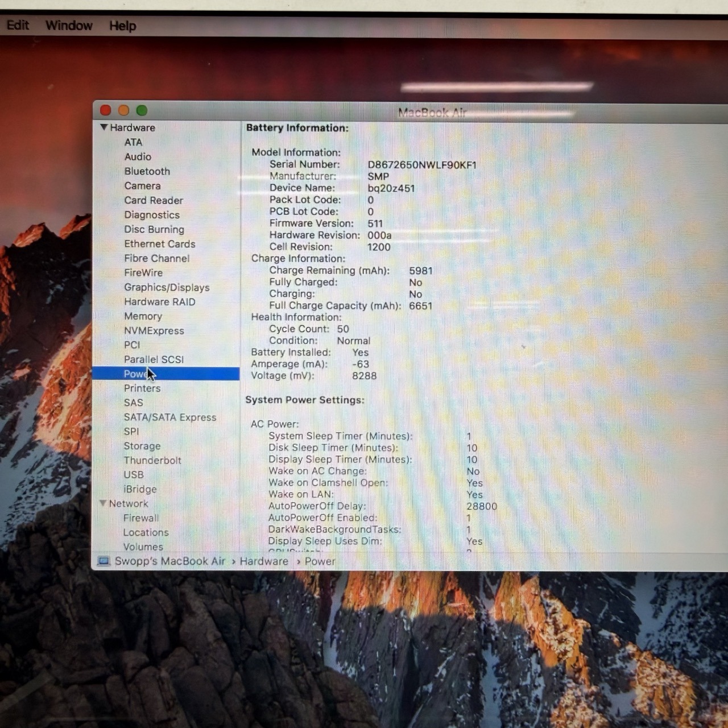Select Graphics/Displays in the sidebar
Screen dimensions: 728x728
tap(167, 287)
